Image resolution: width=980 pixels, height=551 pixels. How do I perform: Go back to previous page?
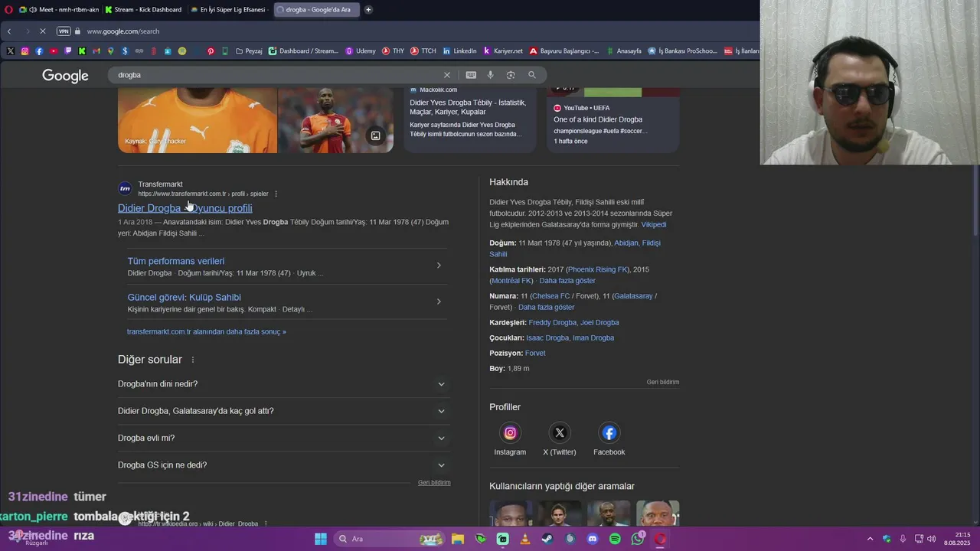point(9,31)
